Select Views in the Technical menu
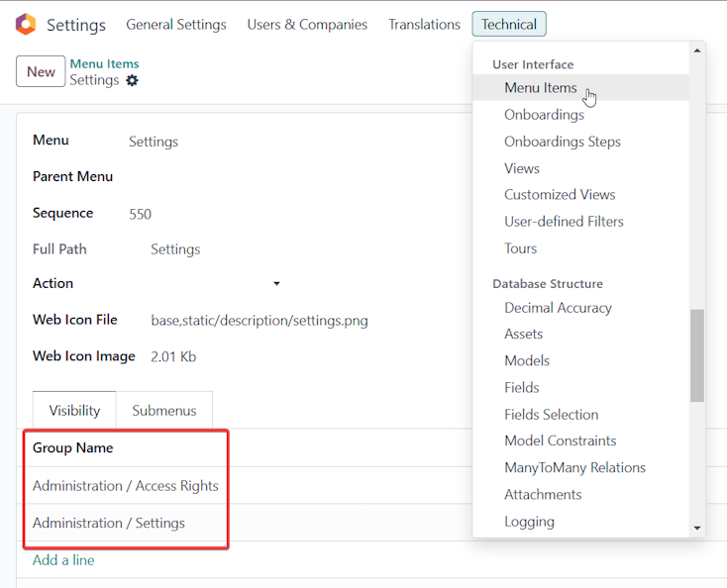Viewport: 727px width, 588px height. 522,168
